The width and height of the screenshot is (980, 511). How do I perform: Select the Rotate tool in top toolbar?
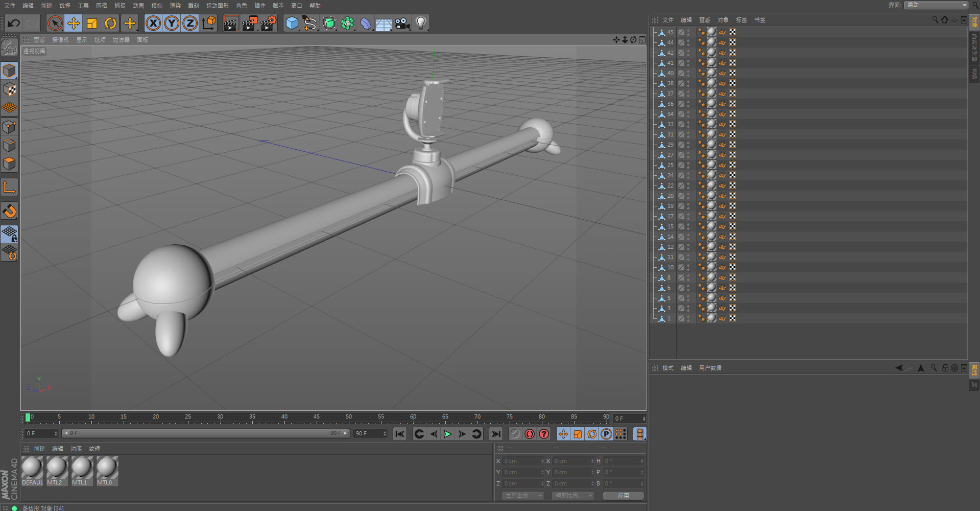(x=110, y=24)
